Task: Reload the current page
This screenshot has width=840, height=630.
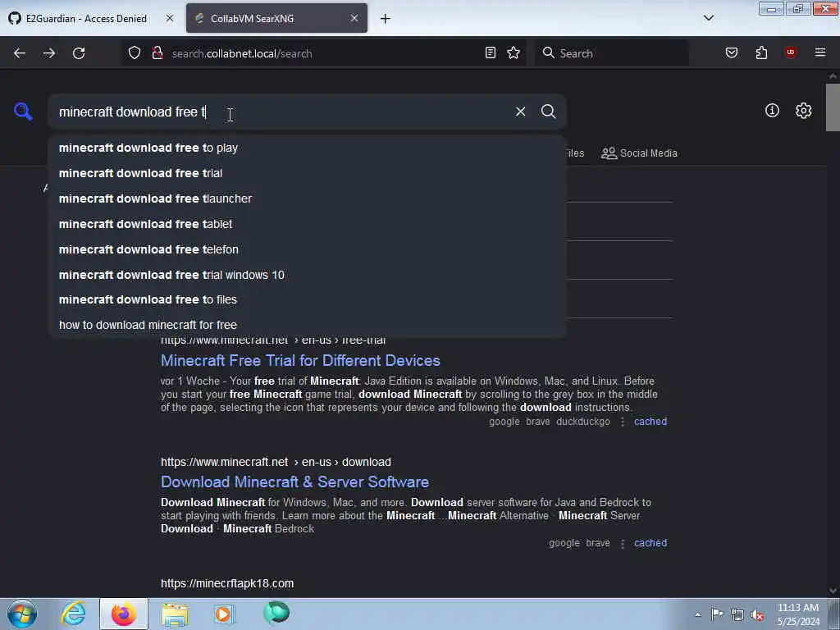Action: point(79,53)
